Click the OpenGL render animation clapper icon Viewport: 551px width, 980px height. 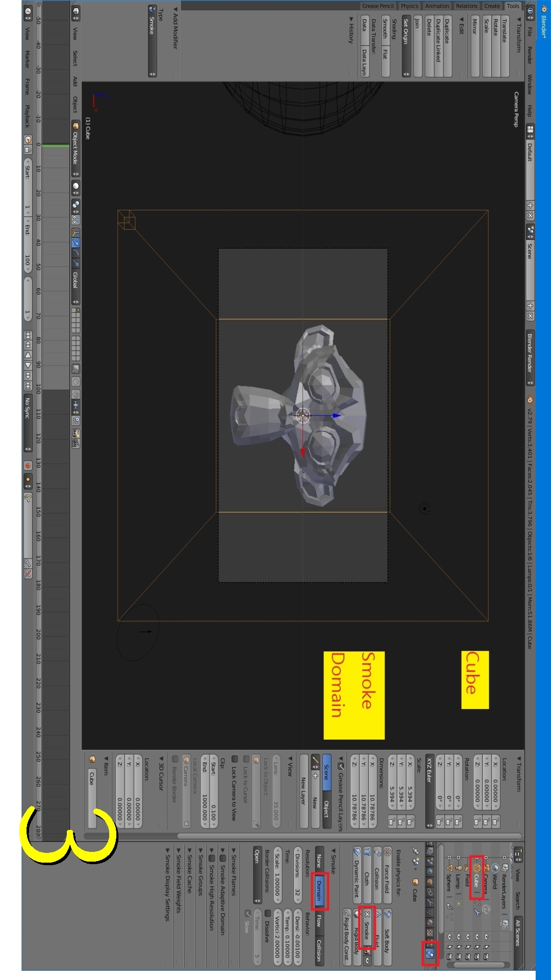point(76,443)
